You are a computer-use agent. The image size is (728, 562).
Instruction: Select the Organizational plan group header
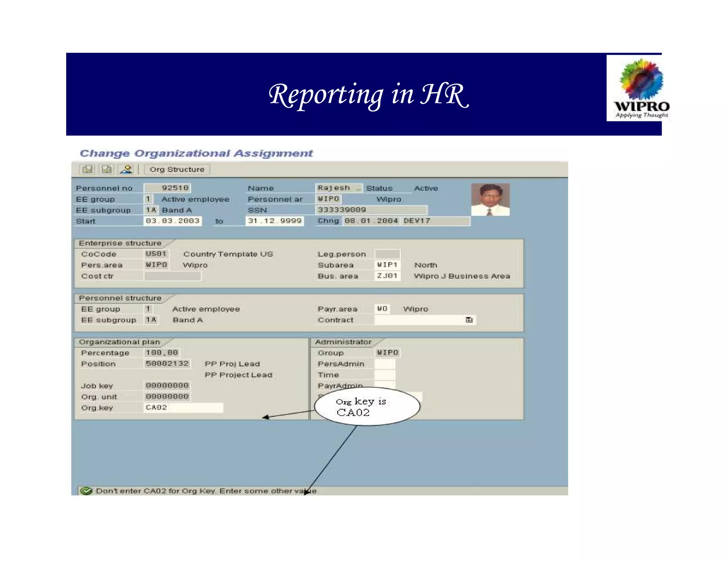coord(119,342)
